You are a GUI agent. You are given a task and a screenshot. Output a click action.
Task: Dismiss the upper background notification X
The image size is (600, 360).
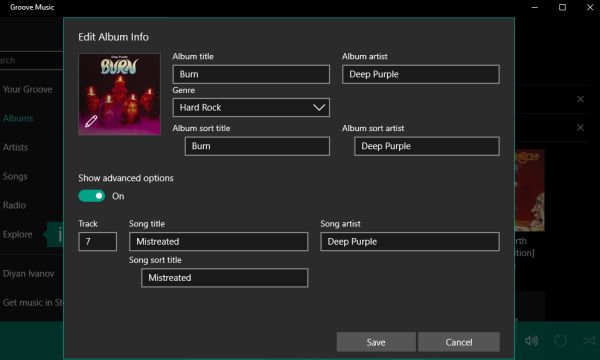point(580,99)
